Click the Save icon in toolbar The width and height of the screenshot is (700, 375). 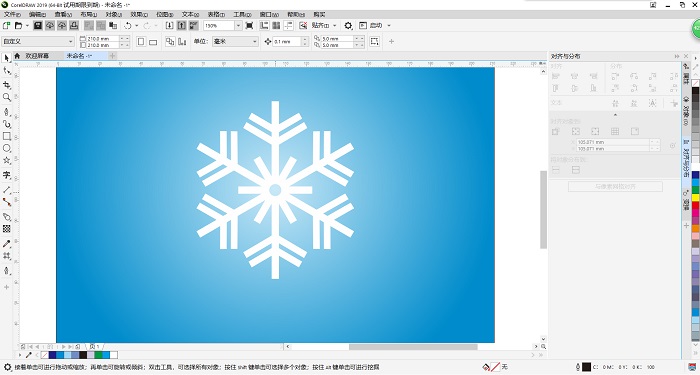point(38,25)
